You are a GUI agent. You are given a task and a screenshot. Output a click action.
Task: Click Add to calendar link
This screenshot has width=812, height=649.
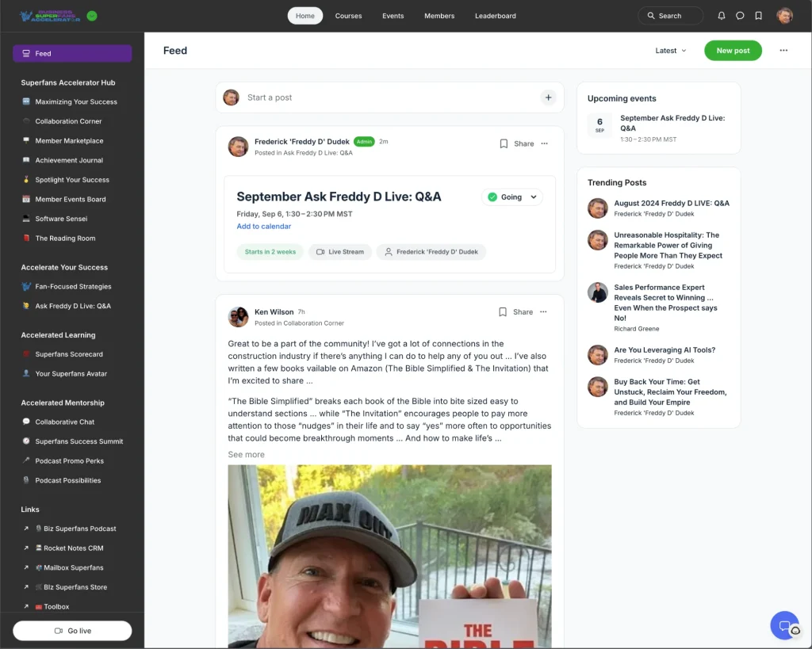pos(264,226)
